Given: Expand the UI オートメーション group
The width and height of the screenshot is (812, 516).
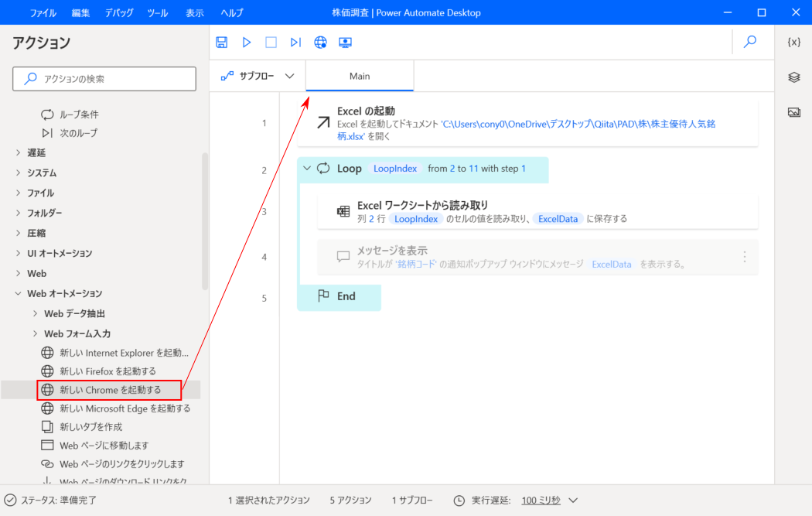Looking at the screenshot, I should pos(18,253).
